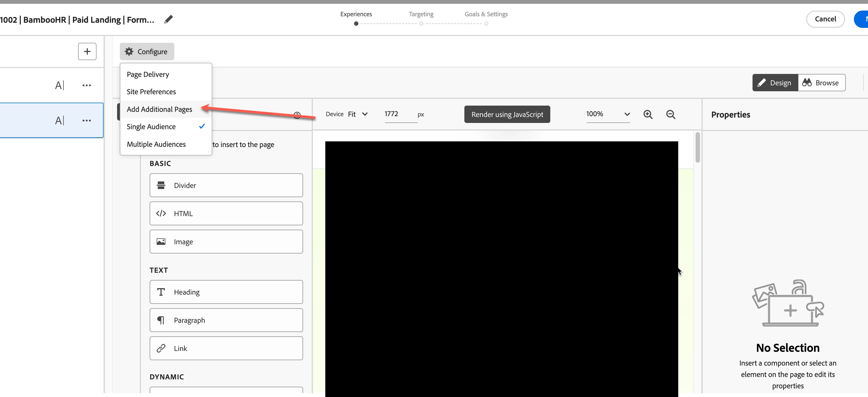The height and width of the screenshot is (397, 868).
Task: Click the zoom in magnifier icon
Action: [x=648, y=115]
